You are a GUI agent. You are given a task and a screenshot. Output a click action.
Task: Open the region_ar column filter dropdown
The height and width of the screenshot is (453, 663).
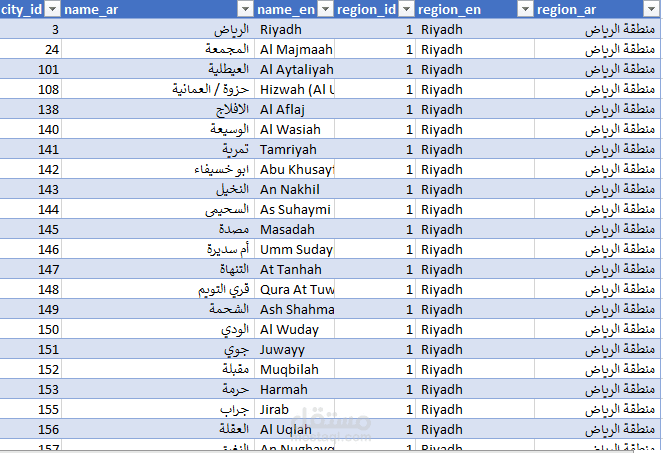click(651, 9)
